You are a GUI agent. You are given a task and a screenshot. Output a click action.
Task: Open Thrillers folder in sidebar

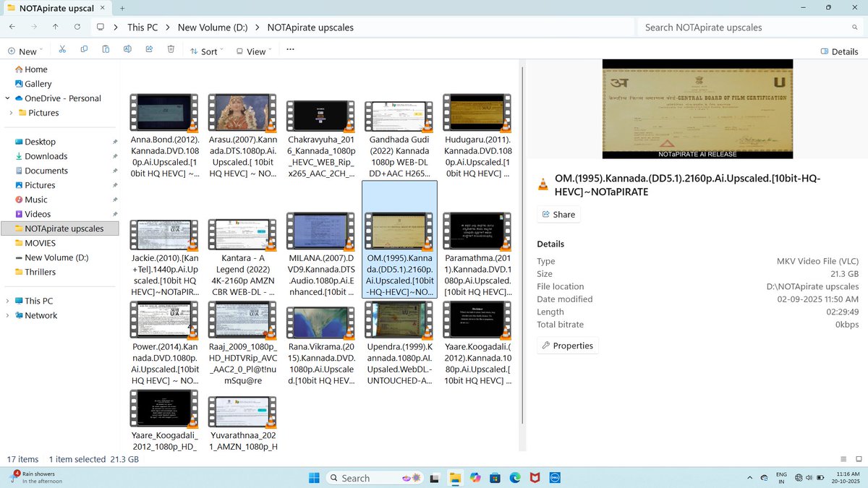click(x=34, y=272)
